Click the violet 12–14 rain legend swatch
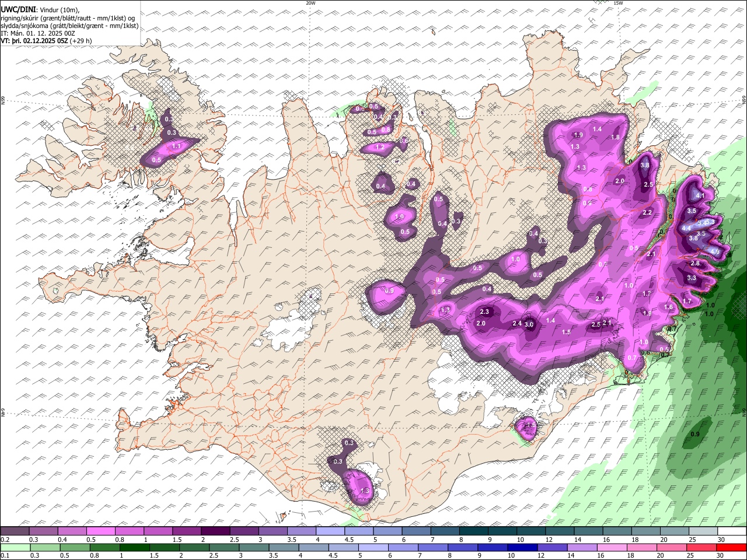This screenshot has width=747, height=560. pyautogui.click(x=553, y=548)
